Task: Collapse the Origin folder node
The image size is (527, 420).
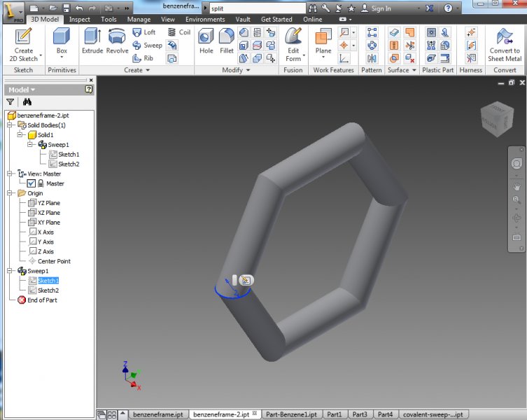Action: (9, 193)
